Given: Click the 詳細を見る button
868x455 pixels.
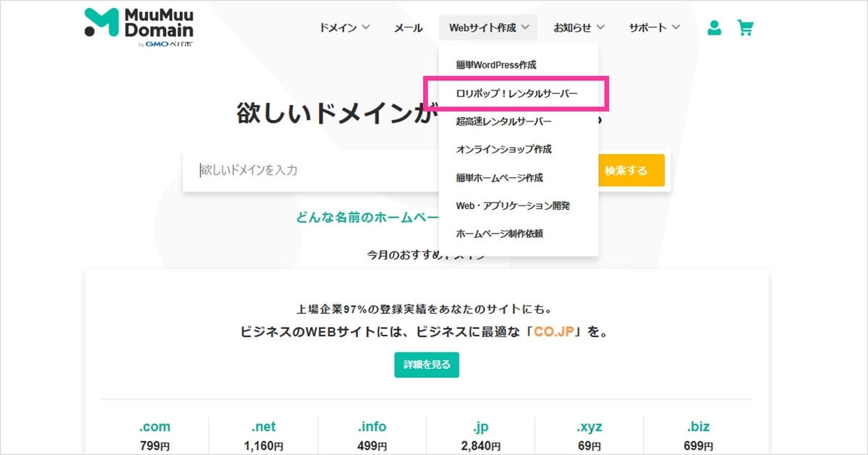Looking at the screenshot, I should coord(427,365).
